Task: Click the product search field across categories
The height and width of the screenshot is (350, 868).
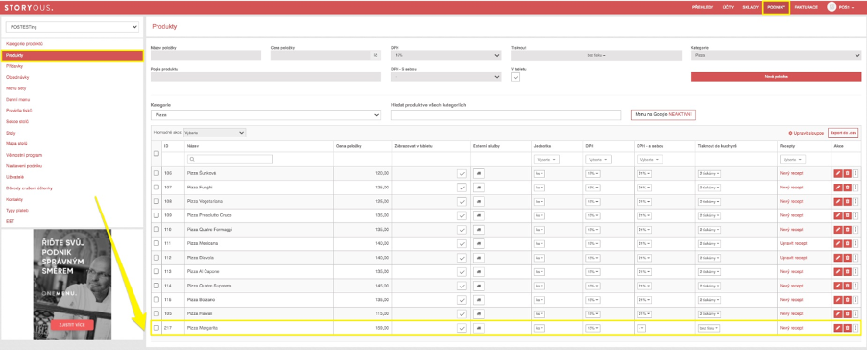Action: pyautogui.click(x=506, y=114)
